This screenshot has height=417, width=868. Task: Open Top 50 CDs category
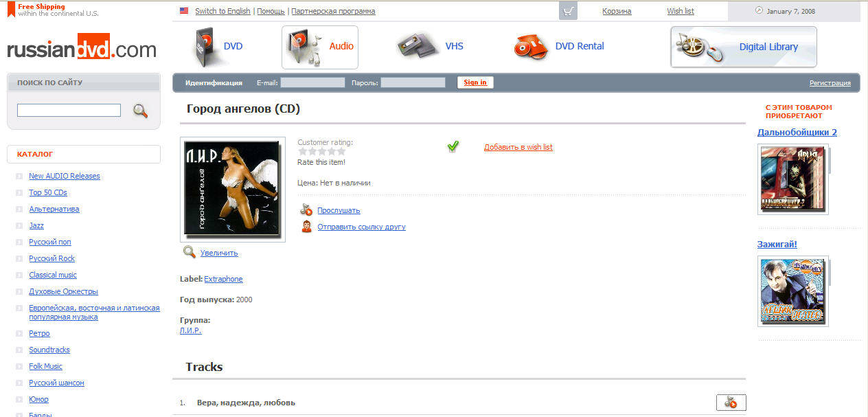pos(48,192)
